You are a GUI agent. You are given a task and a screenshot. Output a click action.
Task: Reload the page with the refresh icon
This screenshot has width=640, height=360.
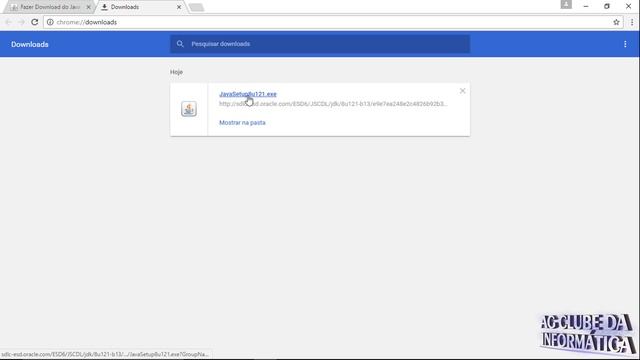[35, 22]
